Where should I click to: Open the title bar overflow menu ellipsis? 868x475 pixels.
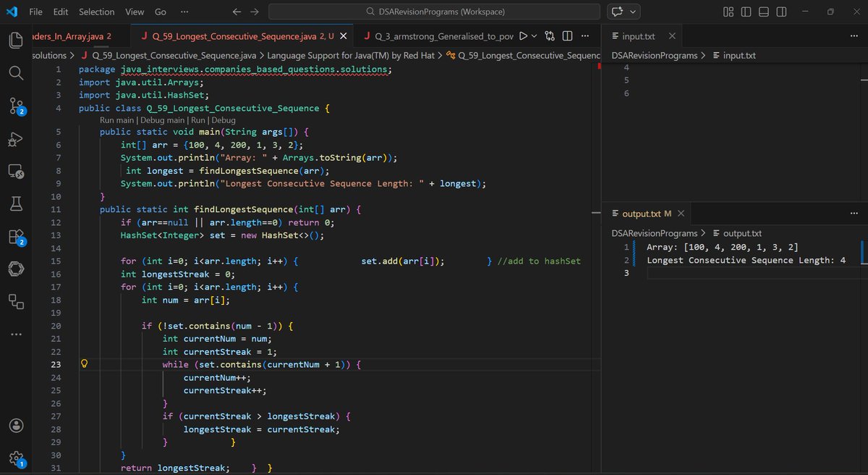184,12
